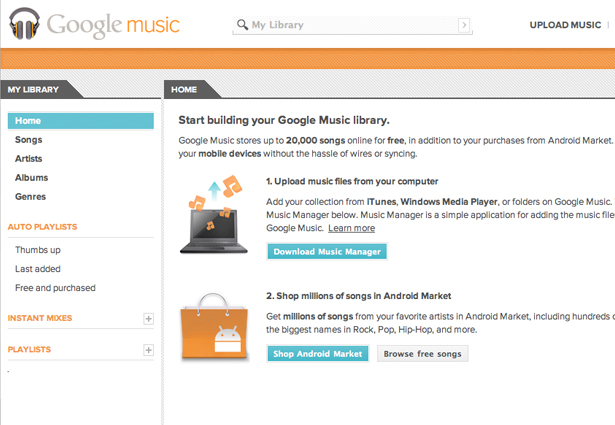Open the Last added auto playlist

point(38,269)
